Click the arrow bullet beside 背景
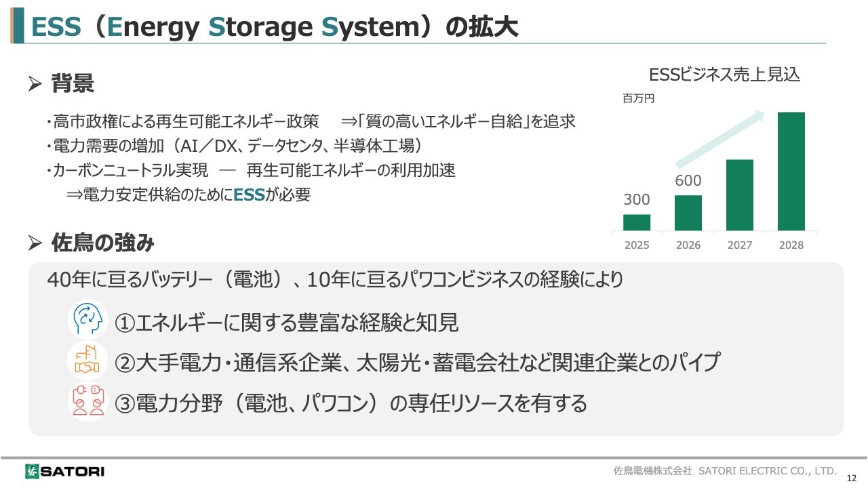The image size is (868, 488). point(35,85)
